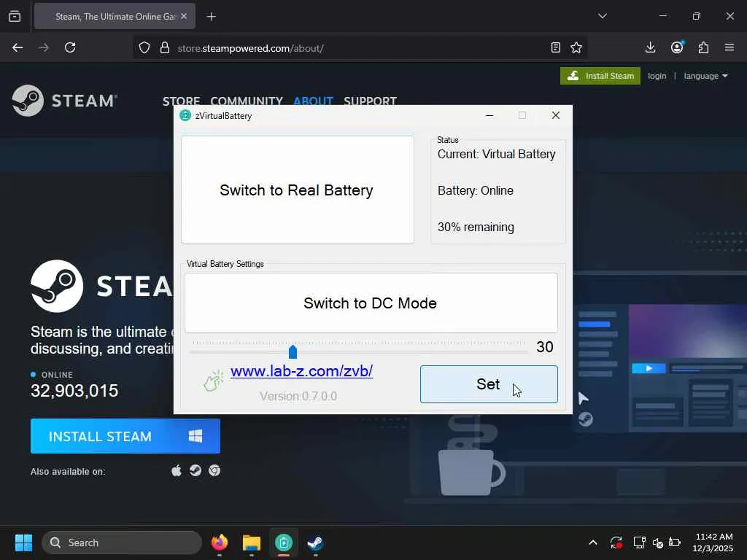Click Switch to DC Mode button
The image size is (747, 560).
pyautogui.click(x=371, y=303)
